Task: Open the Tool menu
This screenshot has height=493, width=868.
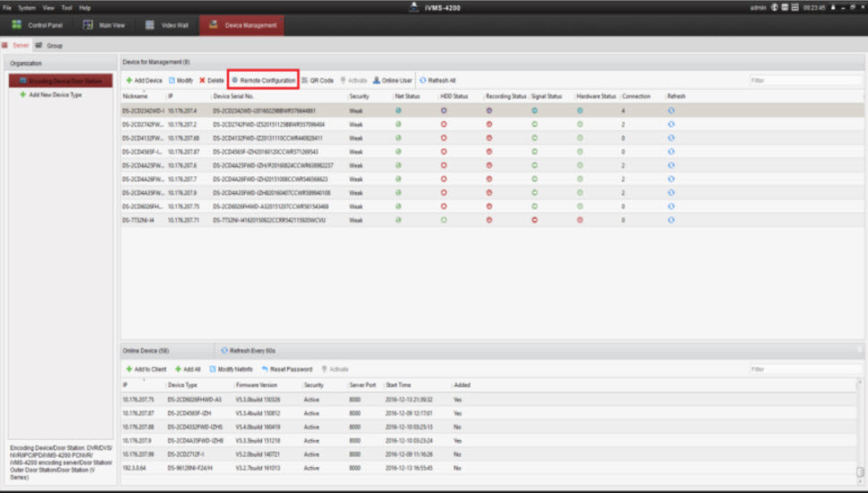Action: 66,7
